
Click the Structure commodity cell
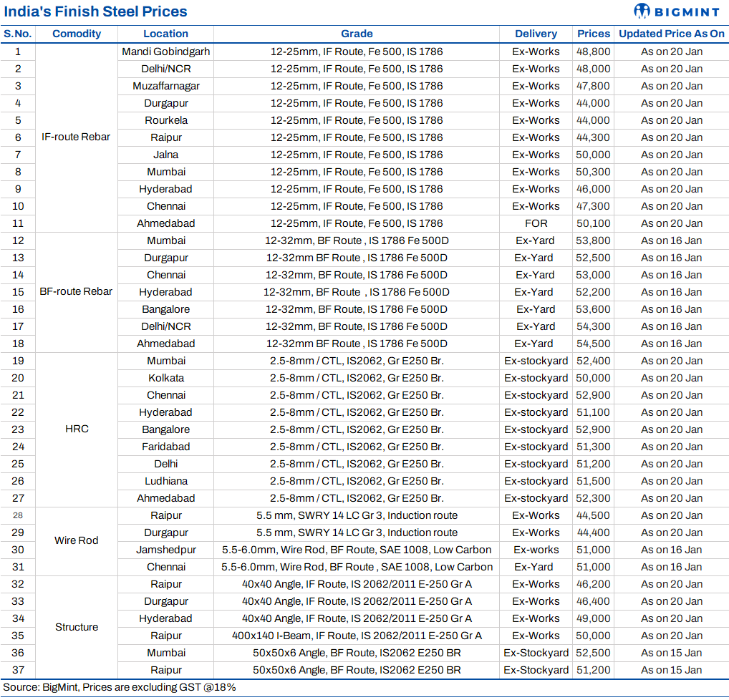[x=77, y=626]
